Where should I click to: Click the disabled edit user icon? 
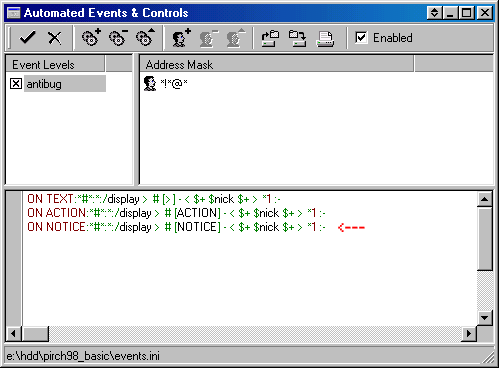(x=235, y=38)
